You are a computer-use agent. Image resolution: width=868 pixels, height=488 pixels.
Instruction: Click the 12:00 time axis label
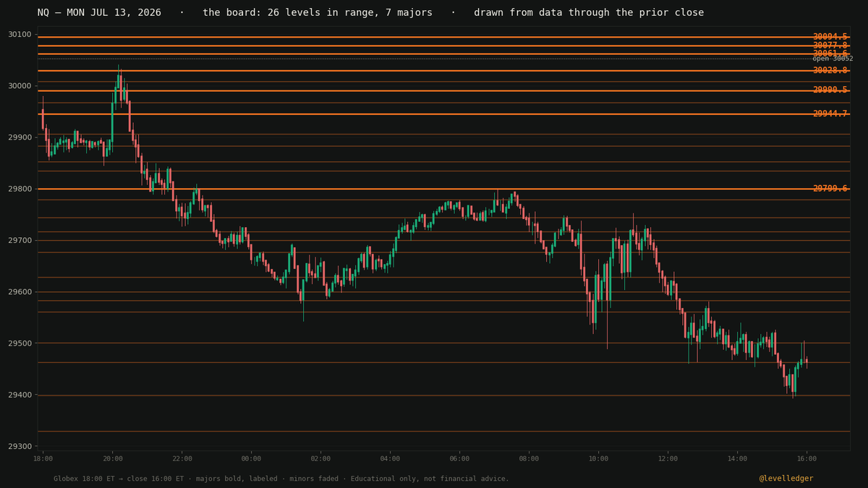(668, 458)
